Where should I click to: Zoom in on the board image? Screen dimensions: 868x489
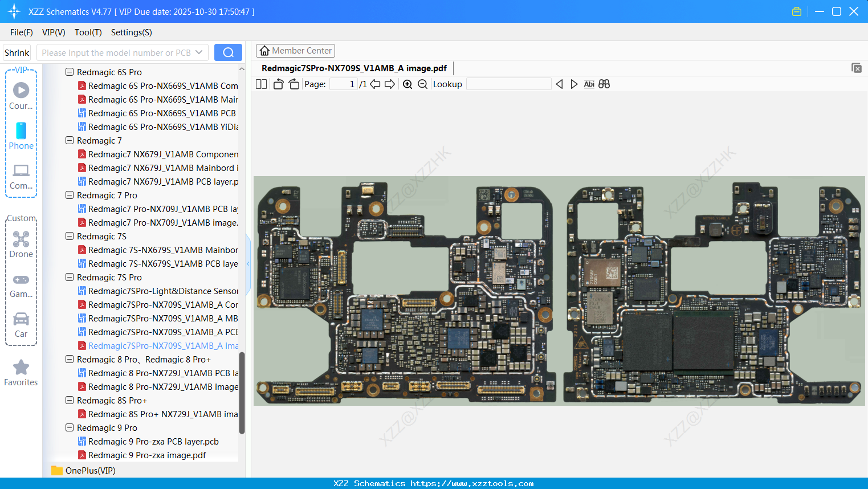[x=407, y=84]
